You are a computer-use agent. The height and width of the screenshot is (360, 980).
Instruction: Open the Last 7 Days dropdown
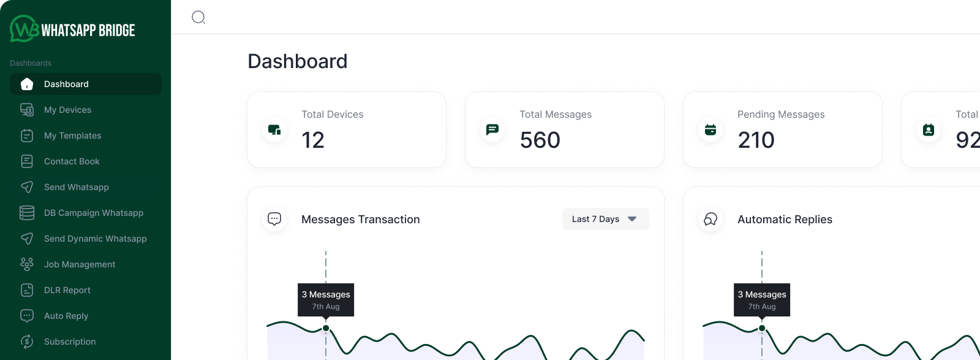(605, 219)
